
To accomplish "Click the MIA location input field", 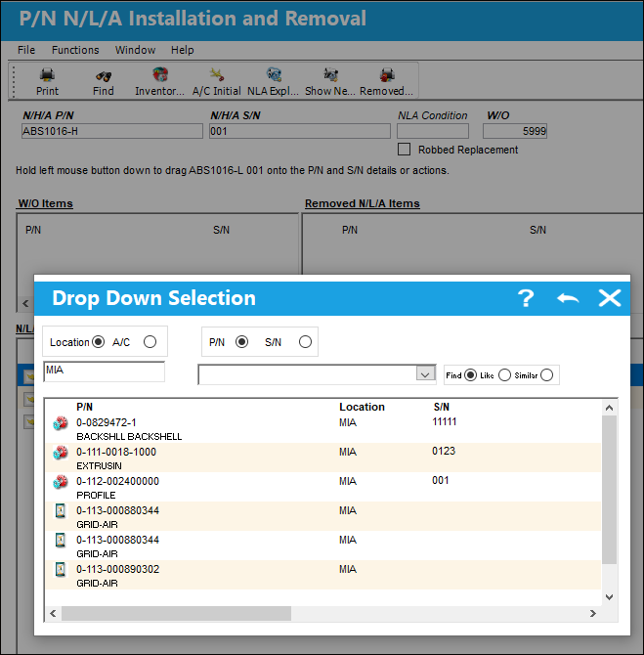I will (x=104, y=371).
